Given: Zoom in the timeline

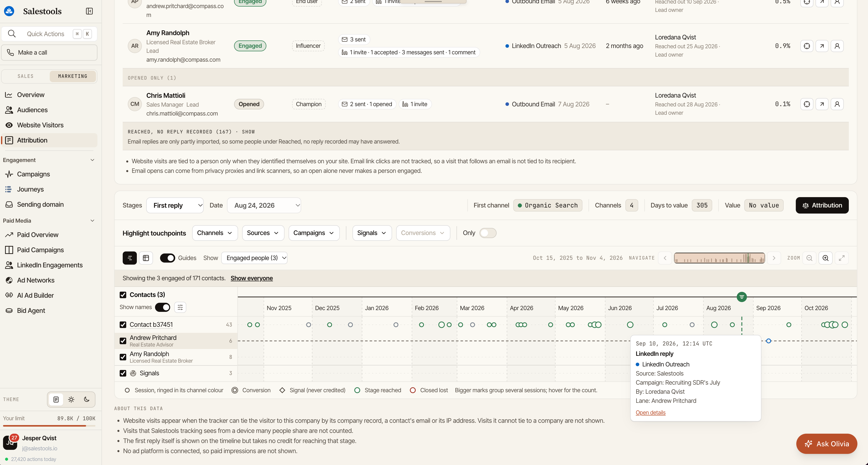Looking at the screenshot, I should click(x=826, y=258).
